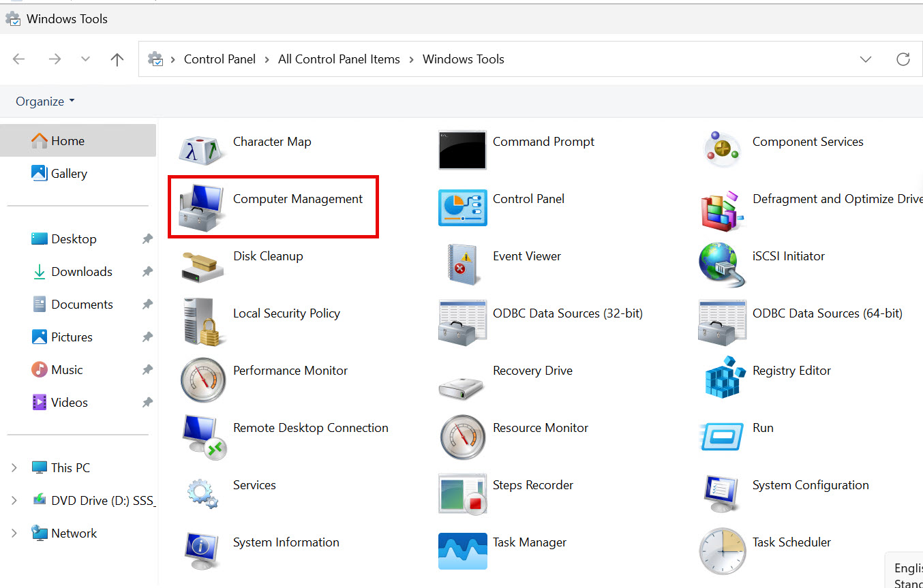Screen dimensions: 923x588
Task: Open the Organize dropdown menu
Action: pyautogui.click(x=45, y=101)
